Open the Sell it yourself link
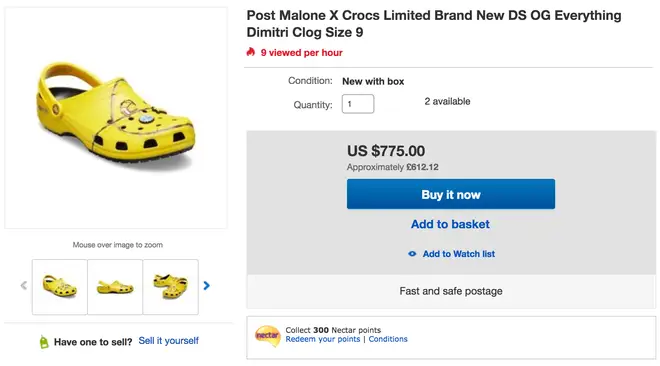 point(168,341)
